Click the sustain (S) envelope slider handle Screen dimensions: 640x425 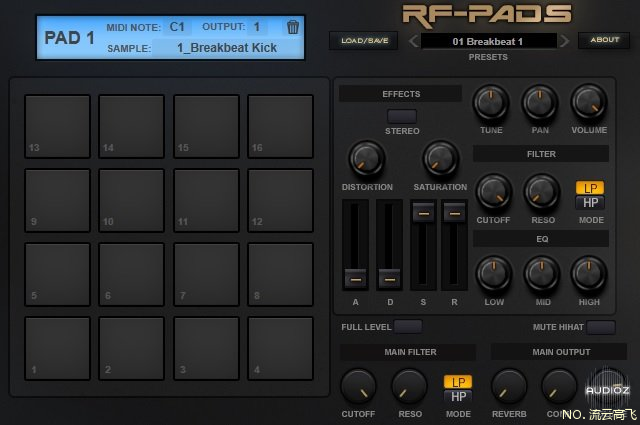pos(424,213)
